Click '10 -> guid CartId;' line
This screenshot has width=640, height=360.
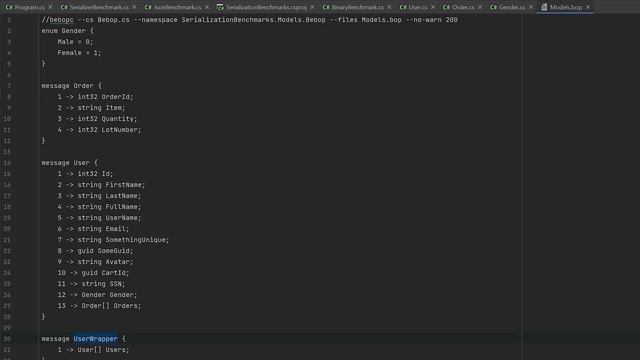93,273
